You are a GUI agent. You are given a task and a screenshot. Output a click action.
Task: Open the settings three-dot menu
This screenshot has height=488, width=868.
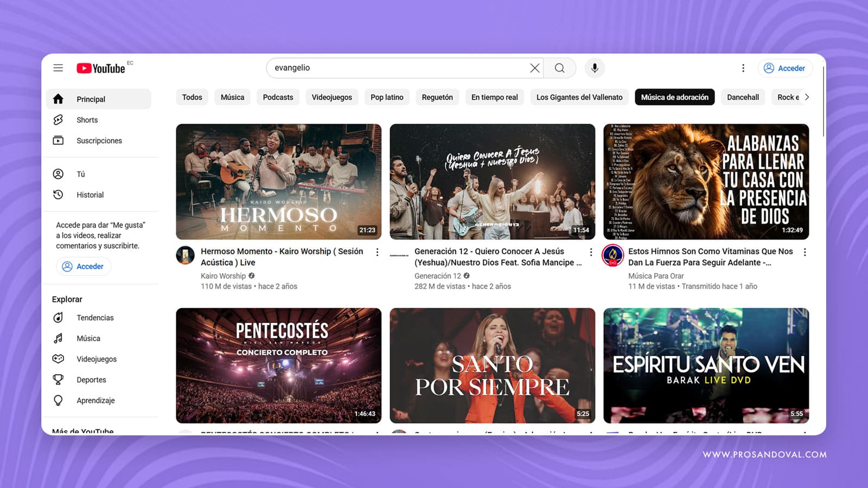[743, 68]
